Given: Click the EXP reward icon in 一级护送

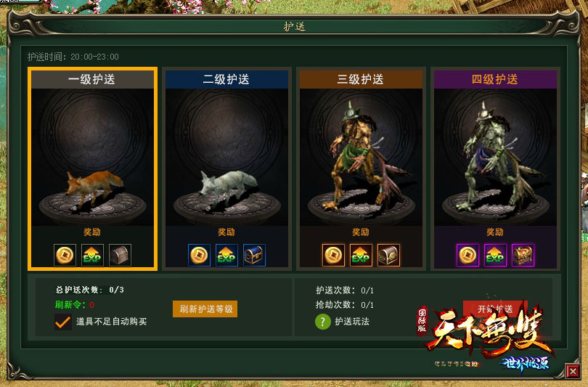Looking at the screenshot, I should click(x=92, y=255).
